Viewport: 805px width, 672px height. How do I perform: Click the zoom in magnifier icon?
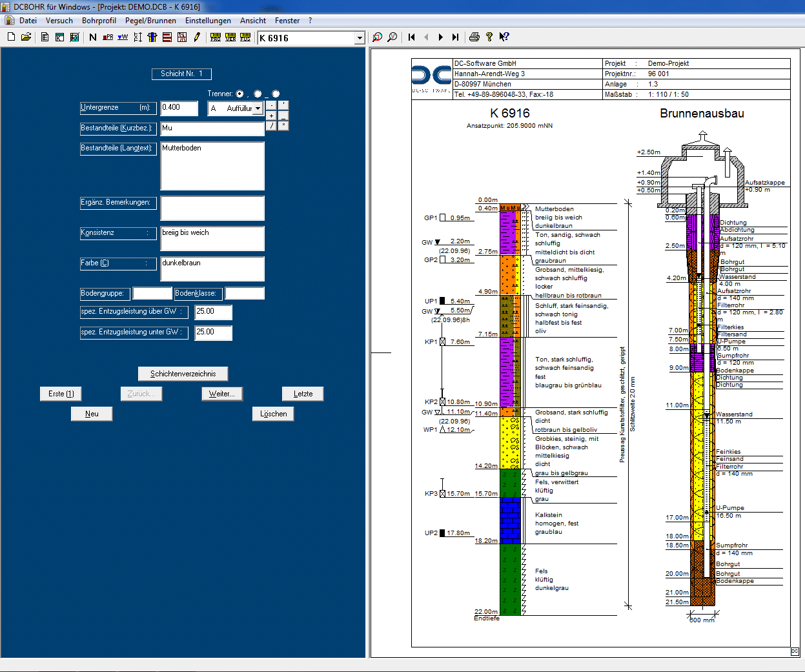tap(378, 37)
